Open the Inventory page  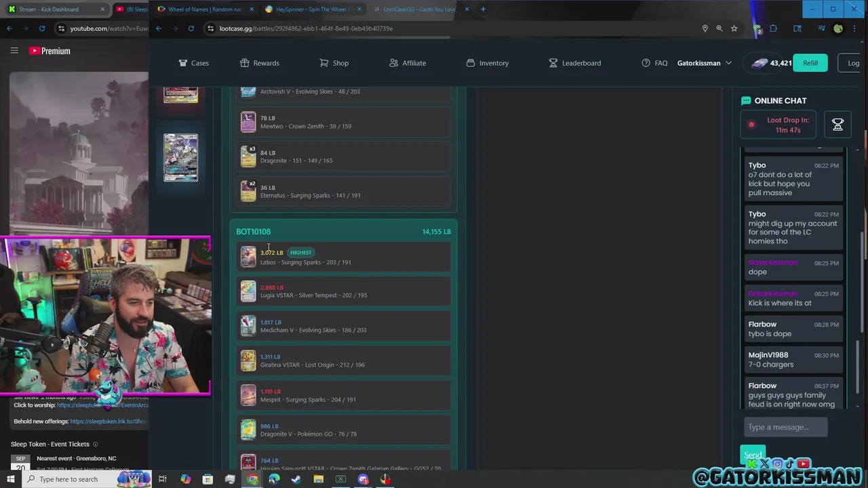487,63
